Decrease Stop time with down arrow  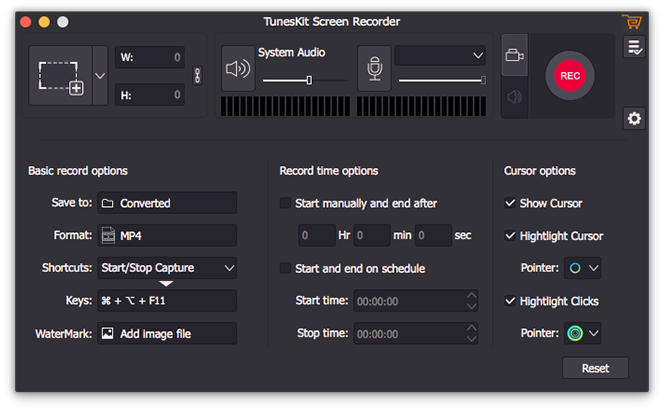(471, 339)
